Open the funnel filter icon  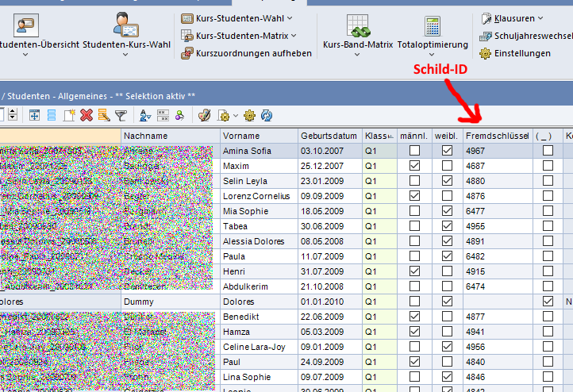coord(121,115)
